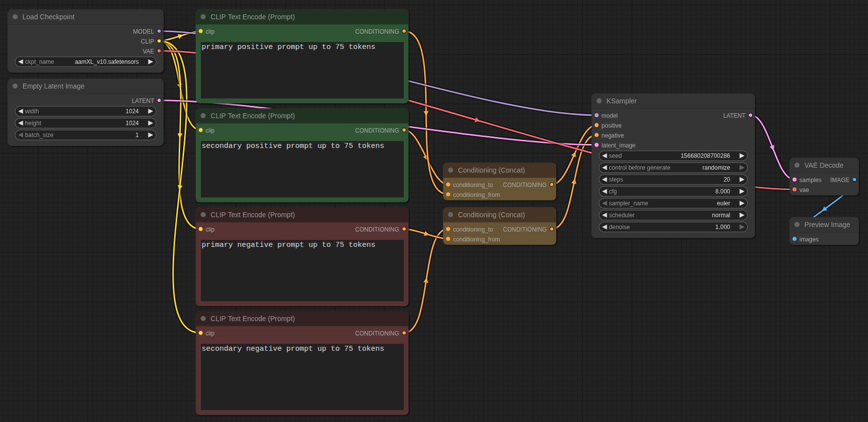The width and height of the screenshot is (868, 422).
Task: Increase the width value with right arrow
Action: pyautogui.click(x=150, y=111)
